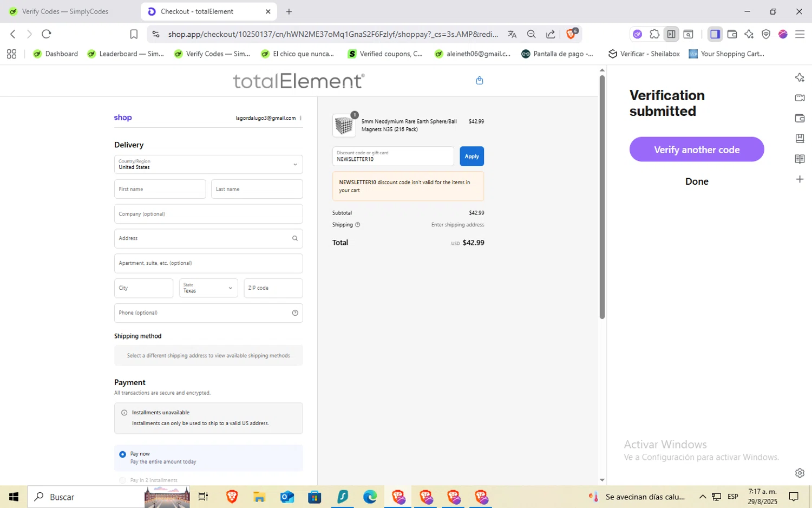Open Windows notification center icon

click(x=794, y=497)
